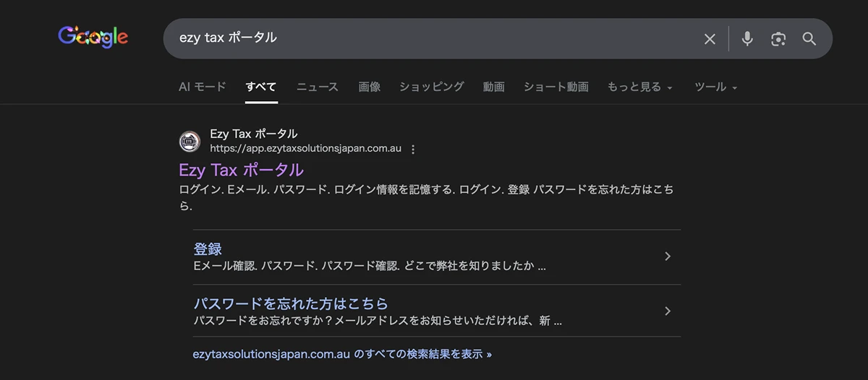Open the ツール dropdown
Viewport: 868px width, 380px height.
pos(715,87)
